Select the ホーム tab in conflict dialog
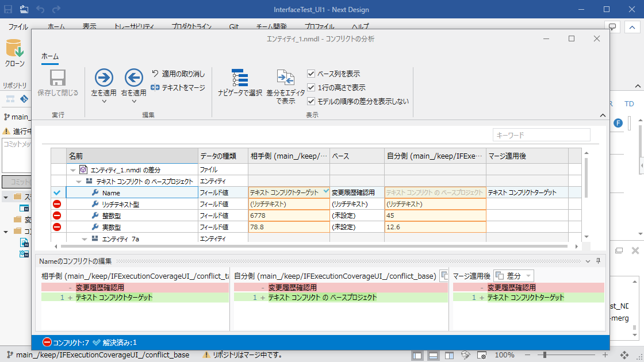Screen dimensions: 644x362 (50, 56)
